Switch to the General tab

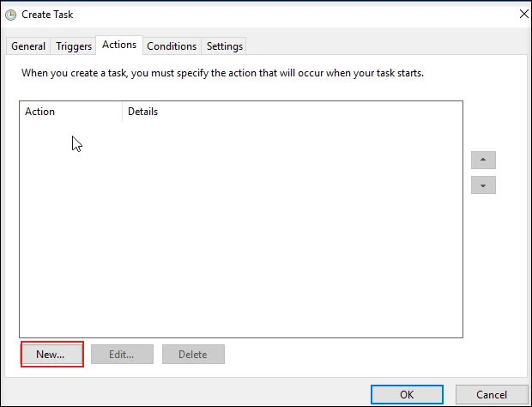coord(28,46)
